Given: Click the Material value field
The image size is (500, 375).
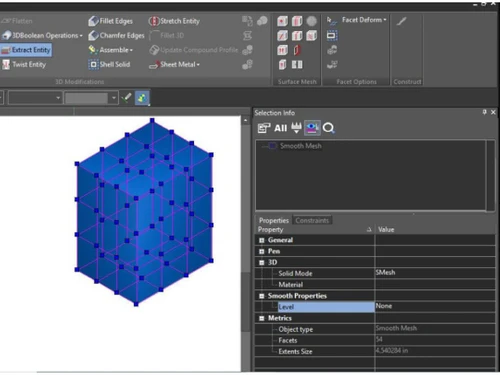Looking at the screenshot, I should tap(435, 284).
